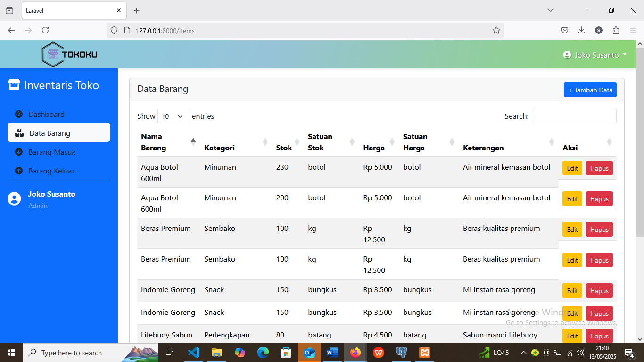Hapus the Indomie Goreng entry
This screenshot has height=362, width=644.
coord(599,291)
